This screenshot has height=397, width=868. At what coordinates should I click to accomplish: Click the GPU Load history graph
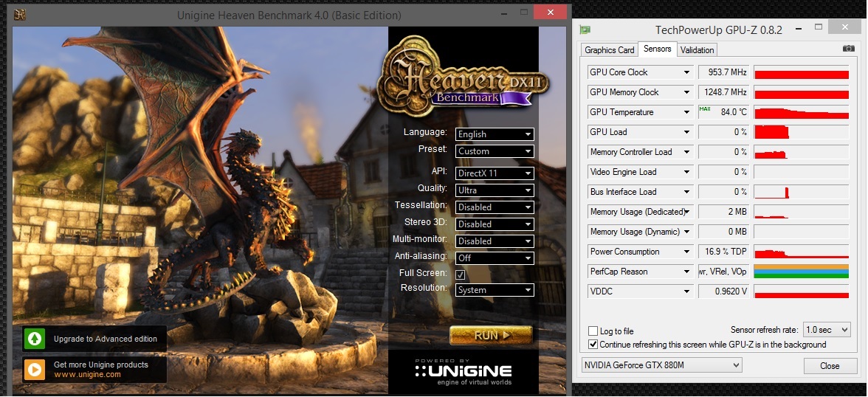[801, 132]
